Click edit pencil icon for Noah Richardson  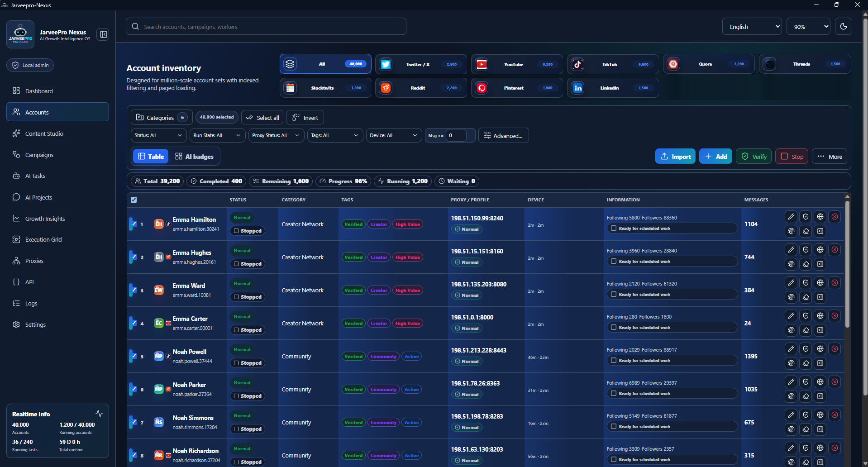click(791, 448)
